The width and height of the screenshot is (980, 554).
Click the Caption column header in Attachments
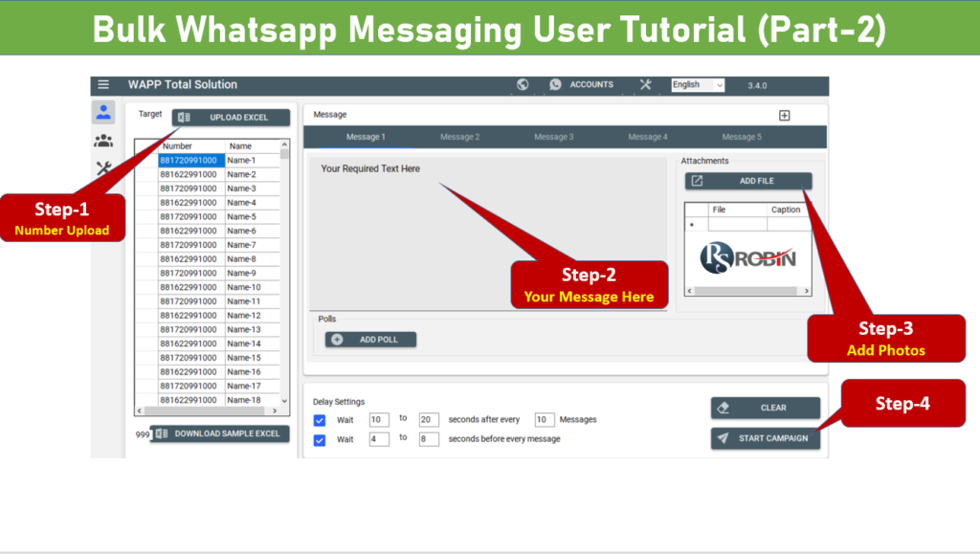point(790,210)
